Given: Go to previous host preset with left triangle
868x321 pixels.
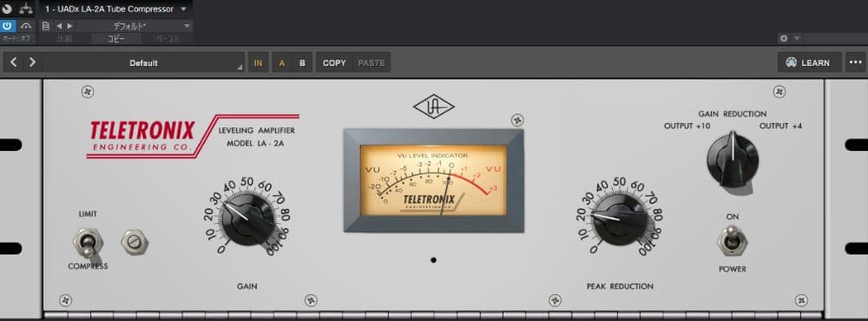Looking at the screenshot, I should (x=59, y=26).
